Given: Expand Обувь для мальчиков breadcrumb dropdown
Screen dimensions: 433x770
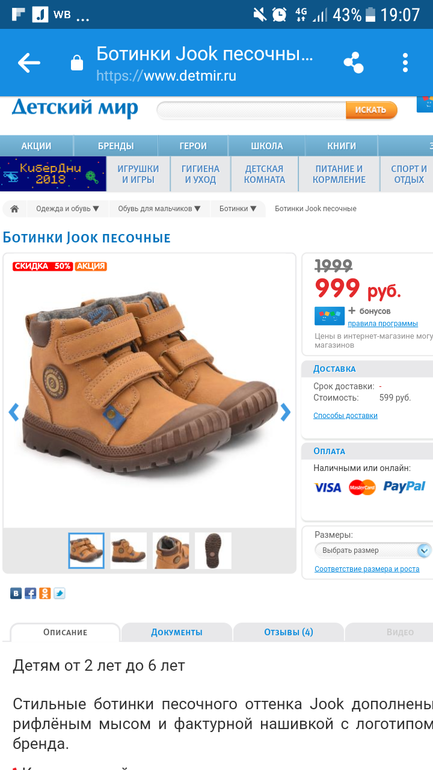Looking at the screenshot, I should click(x=159, y=209).
